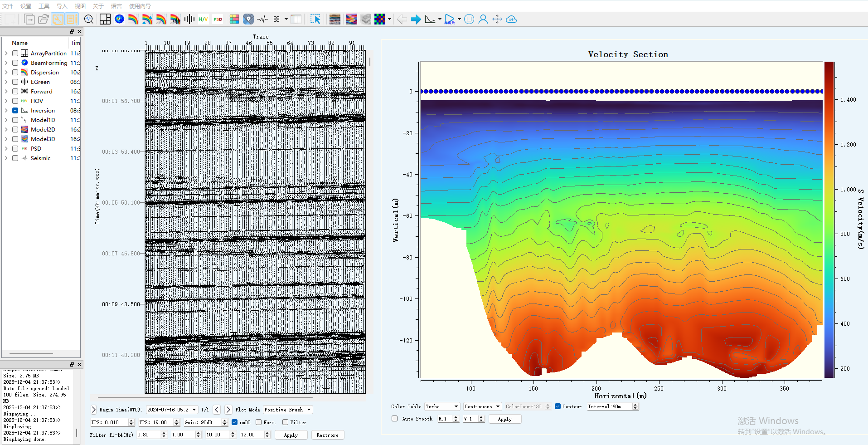Open the Color Table Turbo dropdown

click(442, 406)
